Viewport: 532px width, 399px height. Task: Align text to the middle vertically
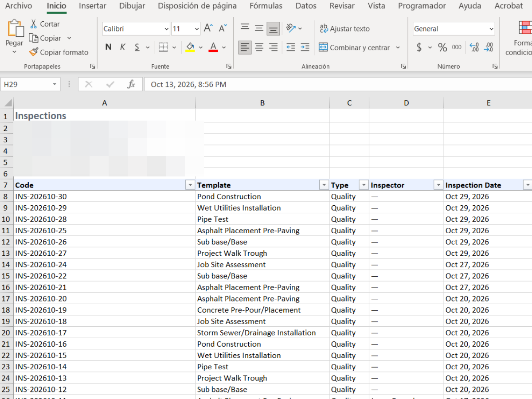[259, 28]
